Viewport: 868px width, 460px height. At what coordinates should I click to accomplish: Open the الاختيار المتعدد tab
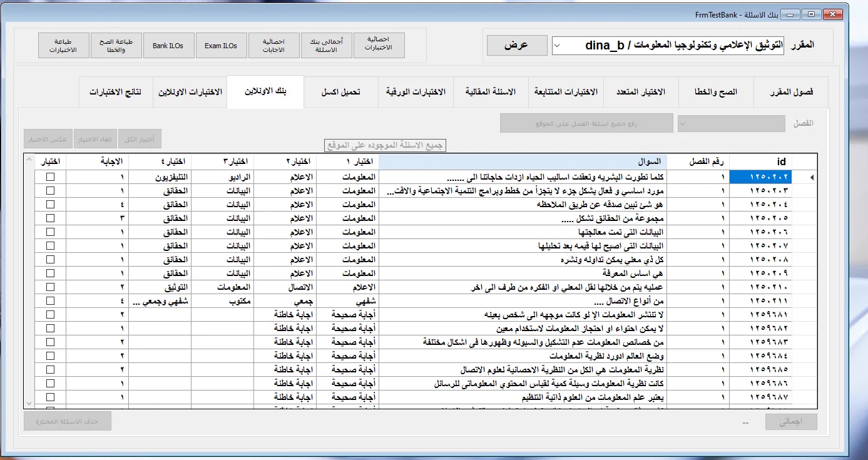tap(641, 92)
